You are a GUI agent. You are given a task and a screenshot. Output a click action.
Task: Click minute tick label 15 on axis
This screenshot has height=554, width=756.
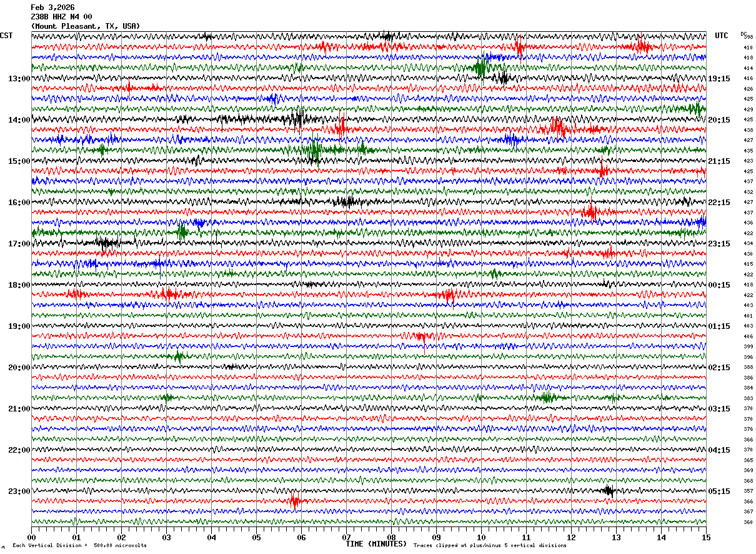pyautogui.click(x=706, y=537)
